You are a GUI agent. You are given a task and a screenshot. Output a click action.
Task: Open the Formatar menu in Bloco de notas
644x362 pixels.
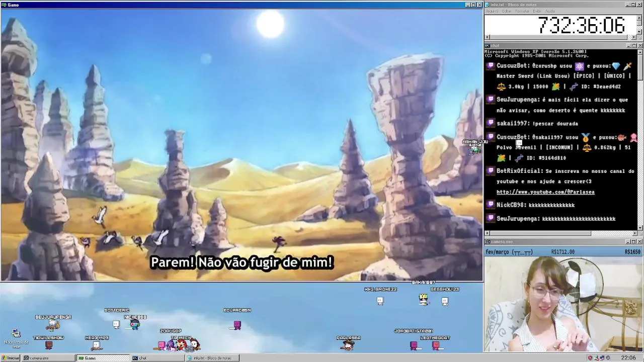tap(522, 11)
